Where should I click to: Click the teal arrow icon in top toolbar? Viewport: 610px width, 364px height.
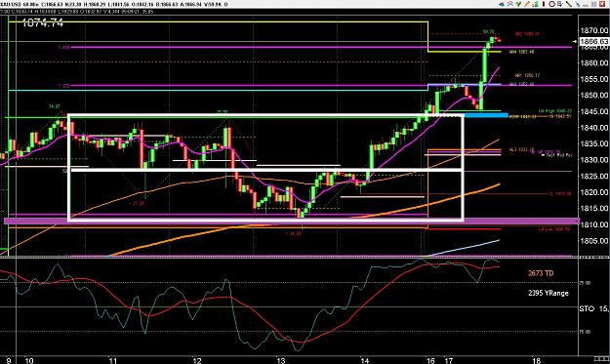tap(502, 4)
